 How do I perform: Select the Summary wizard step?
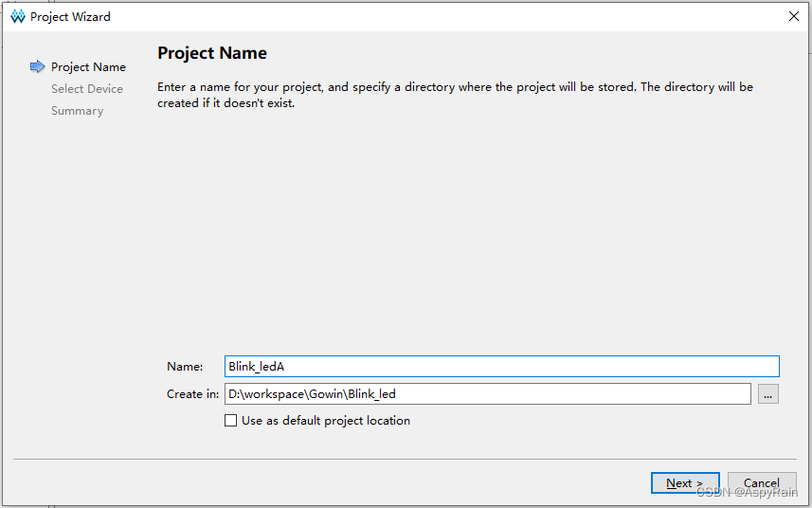77,111
